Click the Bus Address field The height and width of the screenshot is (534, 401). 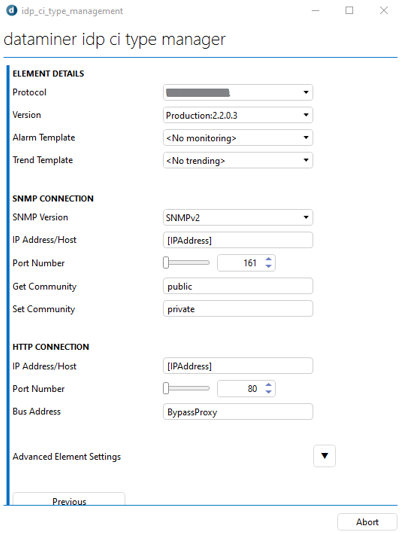[238, 412]
